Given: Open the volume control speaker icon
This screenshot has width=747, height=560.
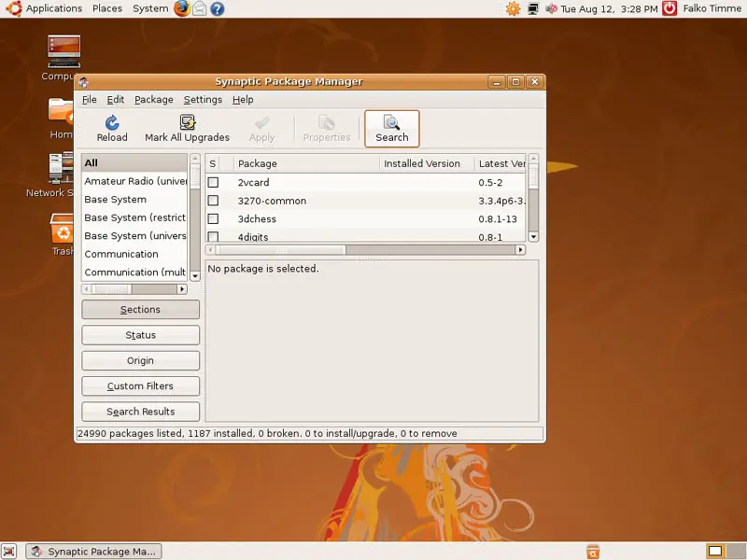Looking at the screenshot, I should point(551,8).
